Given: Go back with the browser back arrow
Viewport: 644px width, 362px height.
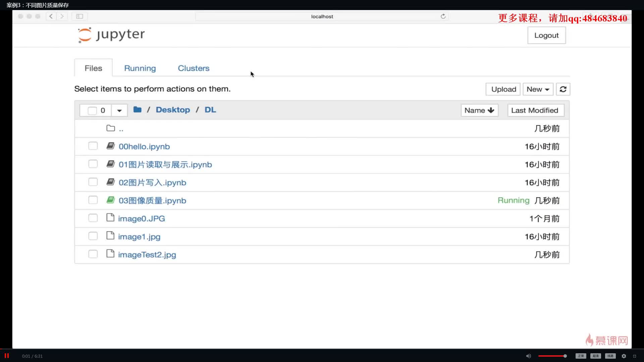Looking at the screenshot, I should click(x=51, y=16).
